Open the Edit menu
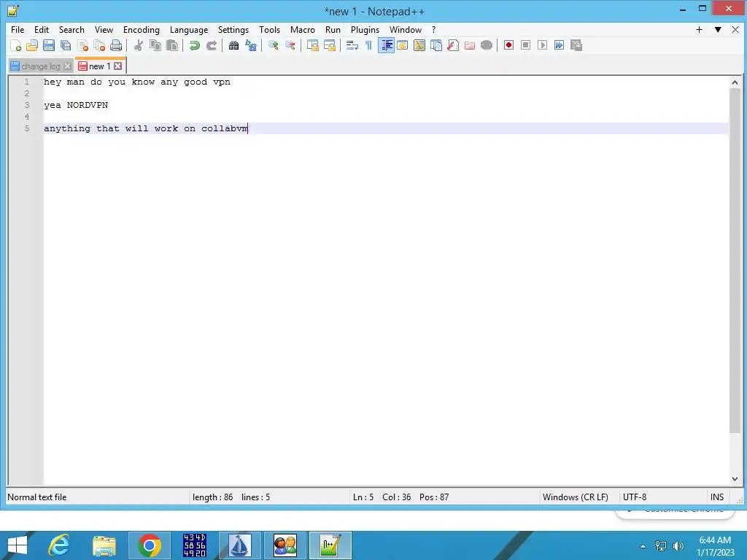The height and width of the screenshot is (560, 747). click(42, 29)
